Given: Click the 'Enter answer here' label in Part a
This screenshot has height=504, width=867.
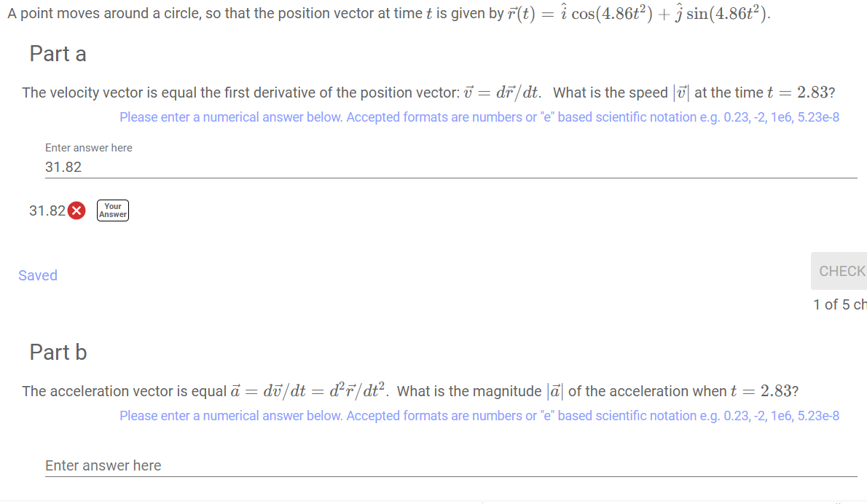Looking at the screenshot, I should [x=88, y=147].
